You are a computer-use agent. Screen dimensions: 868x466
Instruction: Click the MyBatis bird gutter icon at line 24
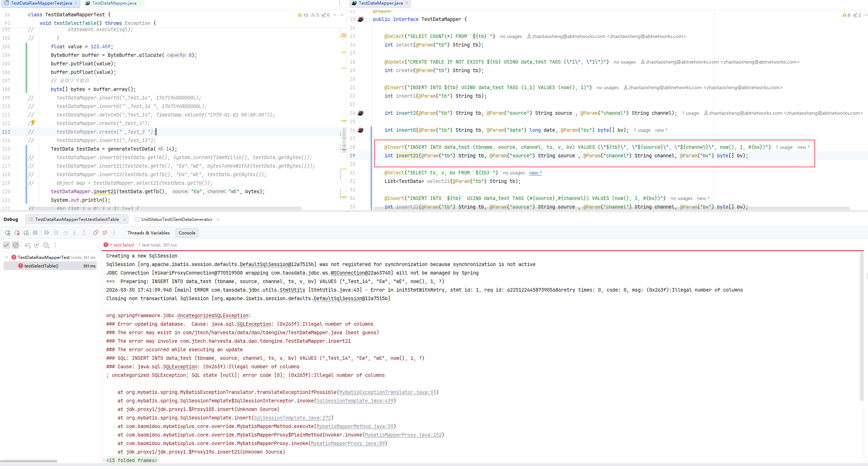361,113
